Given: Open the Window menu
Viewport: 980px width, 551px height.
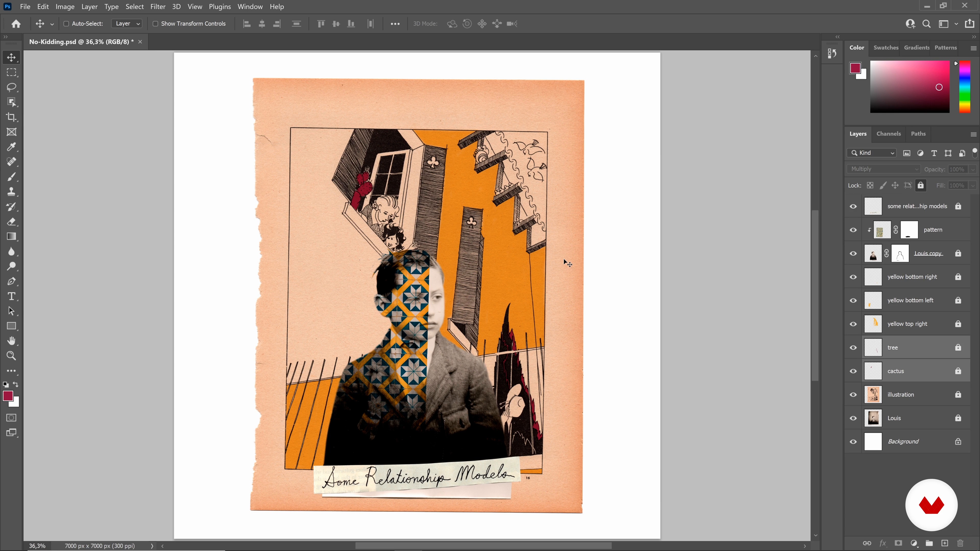Looking at the screenshot, I should pyautogui.click(x=250, y=6).
